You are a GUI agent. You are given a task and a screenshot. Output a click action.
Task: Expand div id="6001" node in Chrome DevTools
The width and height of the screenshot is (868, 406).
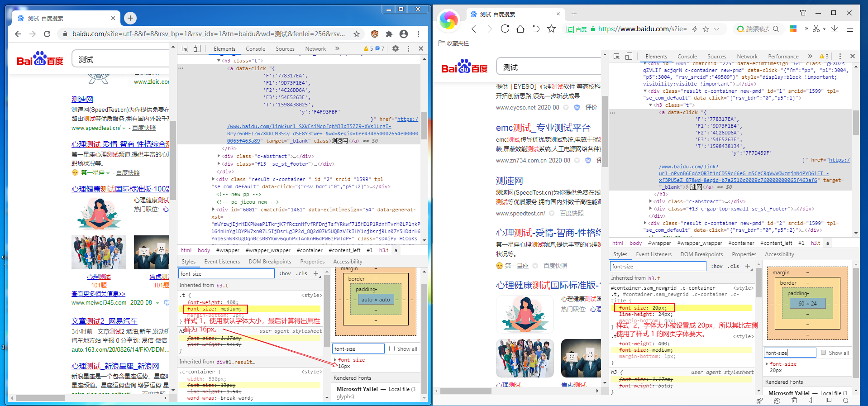214,210
